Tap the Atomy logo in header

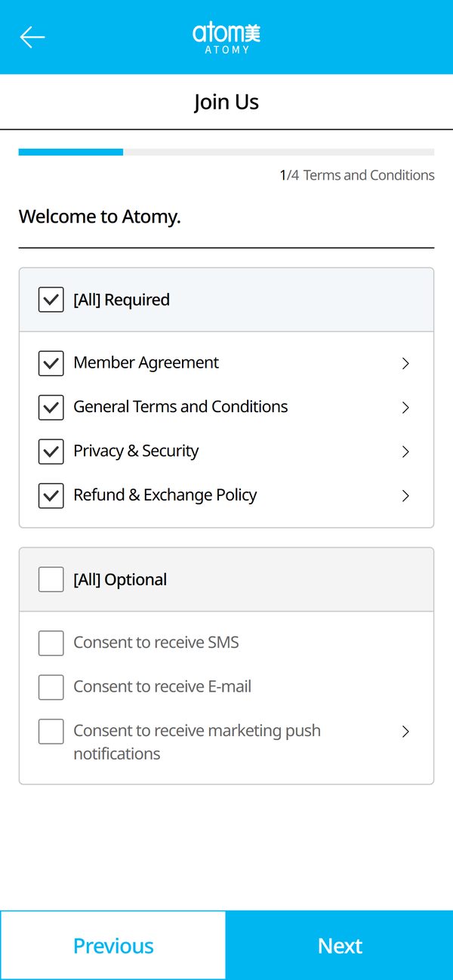(226, 38)
